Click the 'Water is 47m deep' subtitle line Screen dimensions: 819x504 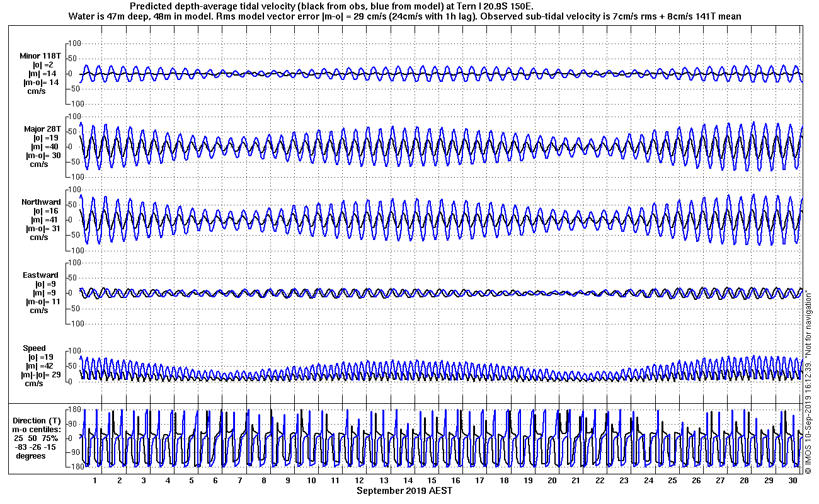(404, 16)
